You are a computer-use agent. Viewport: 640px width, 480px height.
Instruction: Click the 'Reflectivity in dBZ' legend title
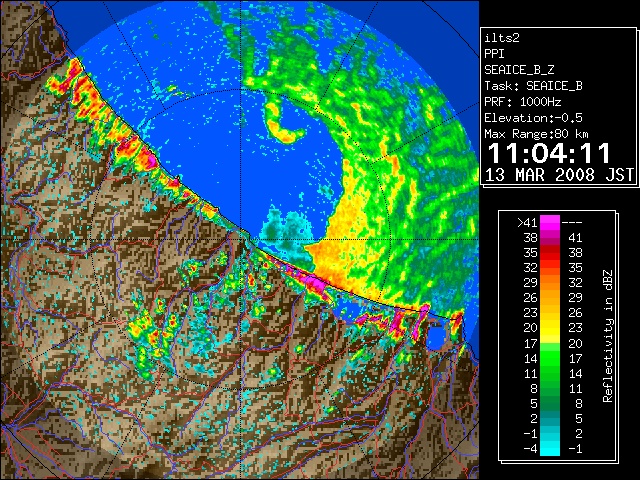[608, 336]
